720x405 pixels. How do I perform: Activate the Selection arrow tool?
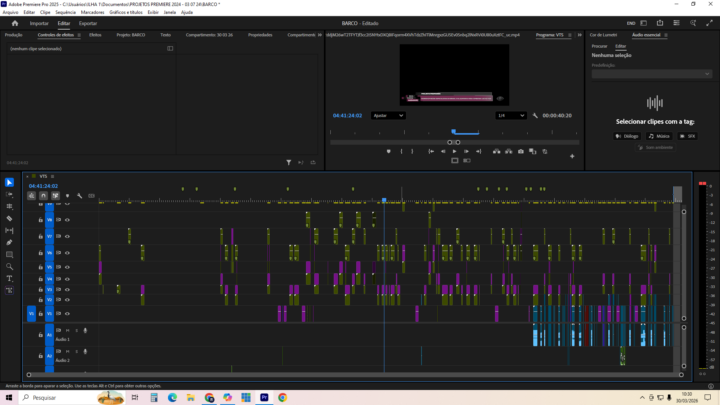[x=9, y=182]
